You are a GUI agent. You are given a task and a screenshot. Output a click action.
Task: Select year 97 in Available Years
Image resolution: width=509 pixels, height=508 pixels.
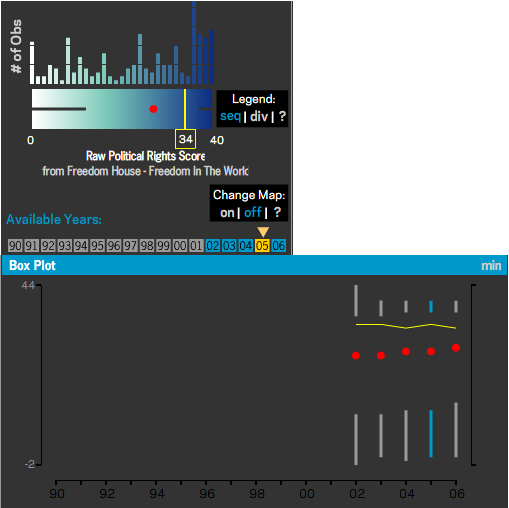130,246
